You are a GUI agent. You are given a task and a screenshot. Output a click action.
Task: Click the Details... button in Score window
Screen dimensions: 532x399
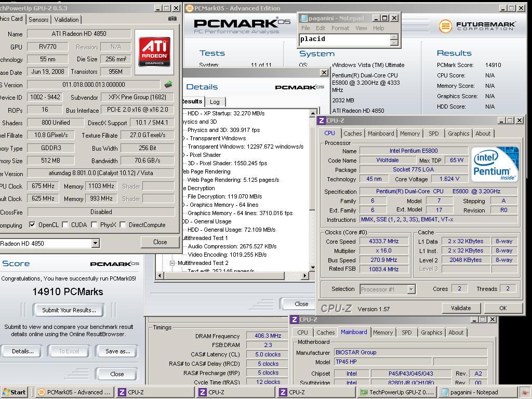pyautogui.click(x=22, y=352)
